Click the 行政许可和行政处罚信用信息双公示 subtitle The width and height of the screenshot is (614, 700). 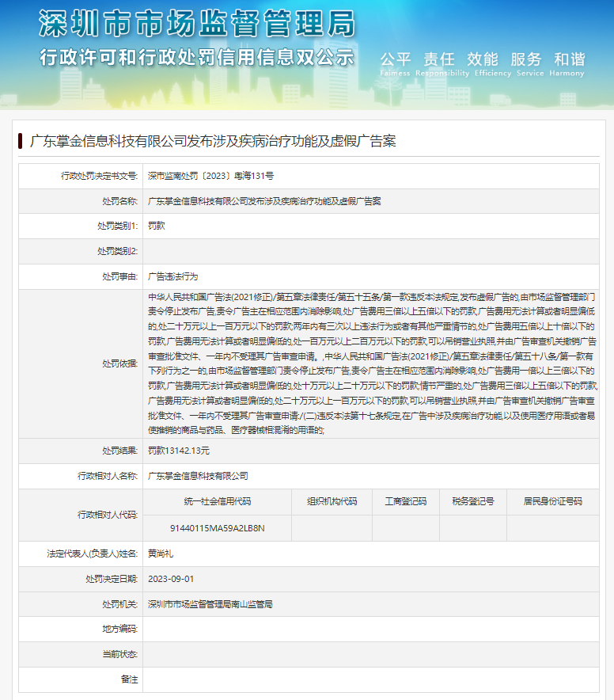[197, 58]
